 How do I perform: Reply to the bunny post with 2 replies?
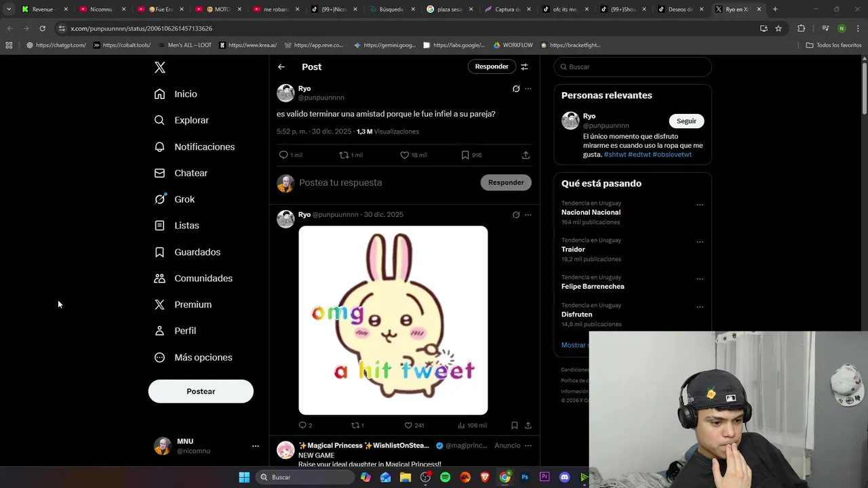305,426
